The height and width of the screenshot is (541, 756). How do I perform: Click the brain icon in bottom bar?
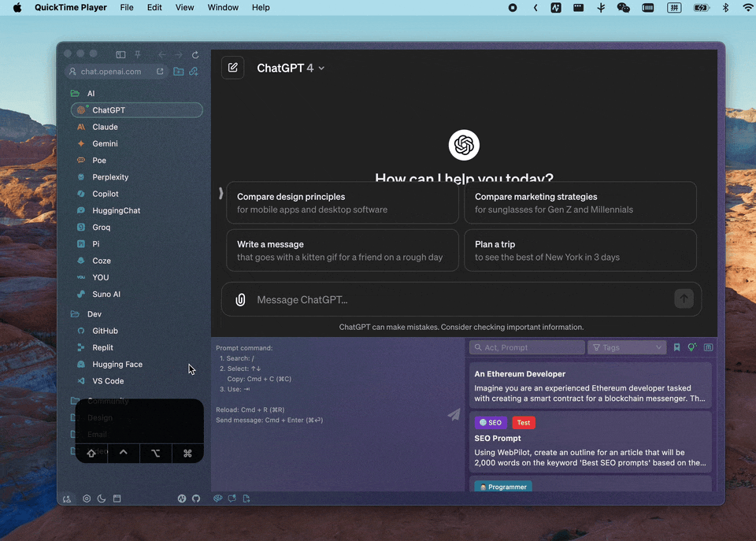pos(218,498)
